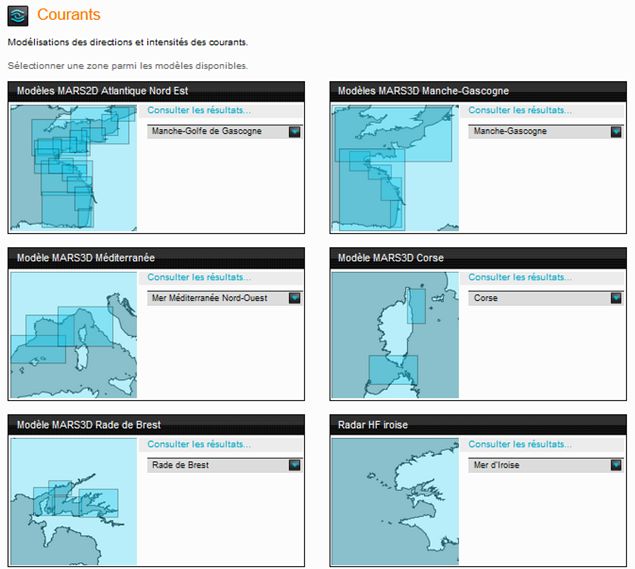The image size is (635, 569).
Task: Click the Modèle MARS3D Rade de Brest header
Action: [156, 425]
